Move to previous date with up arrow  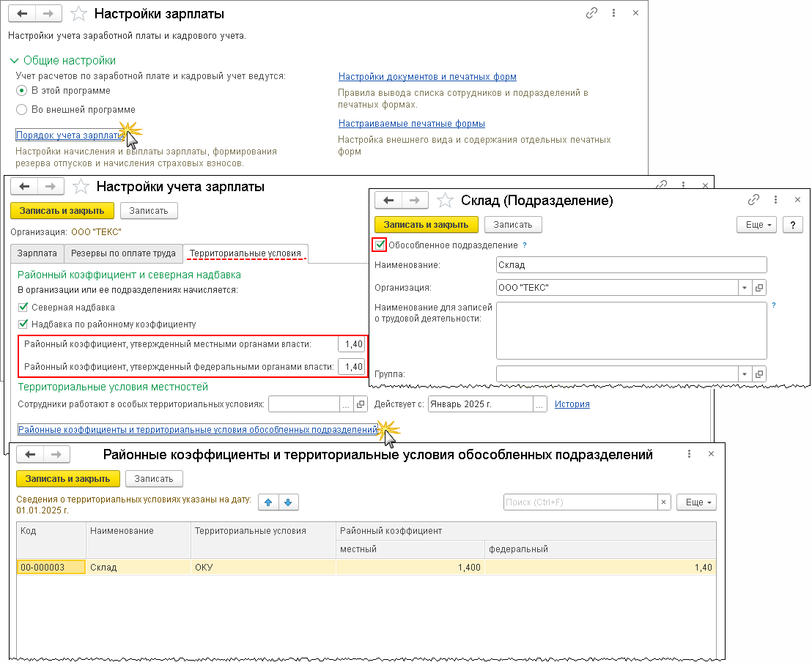(x=268, y=502)
